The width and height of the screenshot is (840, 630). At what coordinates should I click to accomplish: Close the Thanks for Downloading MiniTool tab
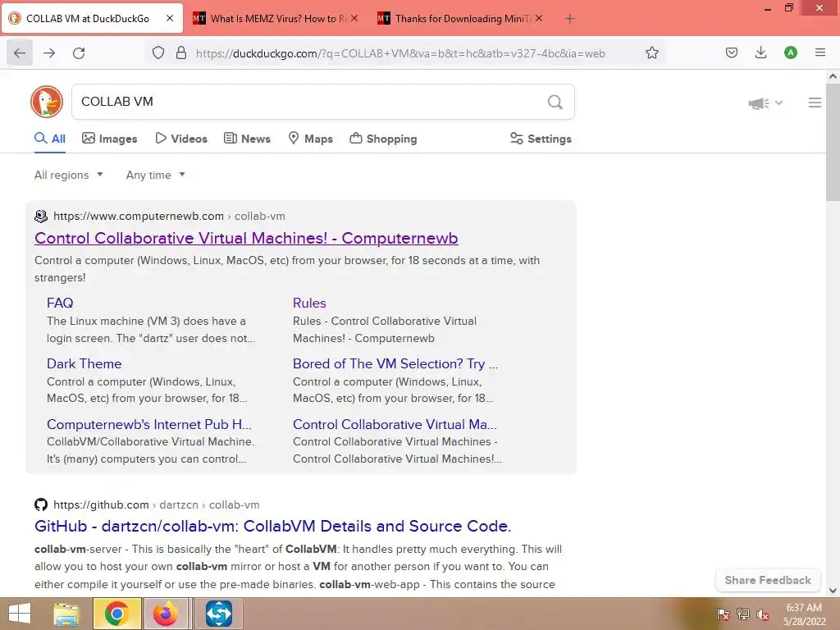click(x=539, y=18)
